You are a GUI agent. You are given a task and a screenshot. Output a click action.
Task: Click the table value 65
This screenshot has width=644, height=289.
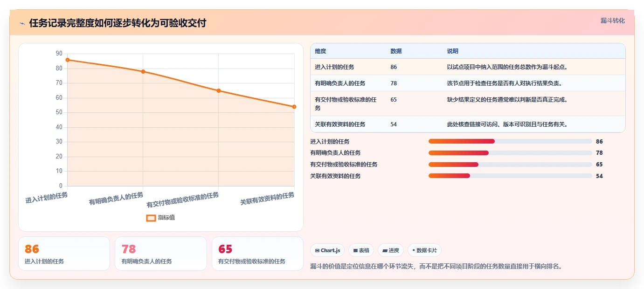coord(394,100)
